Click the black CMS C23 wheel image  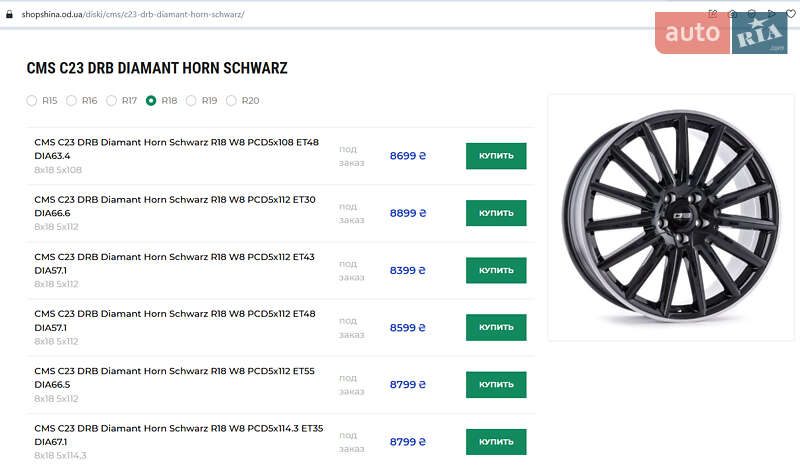click(671, 216)
